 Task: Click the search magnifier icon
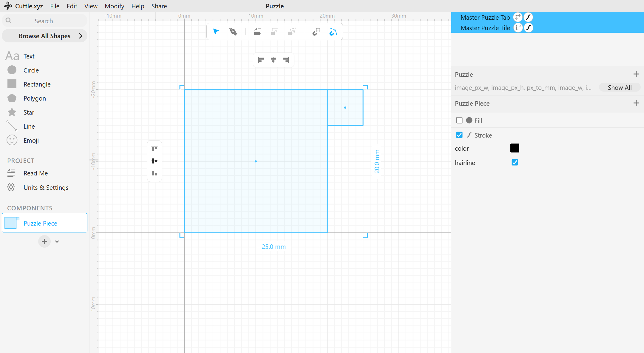coord(9,21)
